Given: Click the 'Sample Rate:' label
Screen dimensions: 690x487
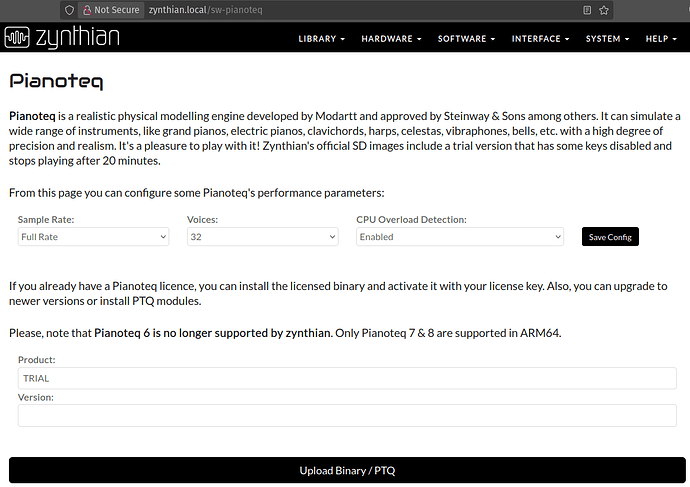Looking at the screenshot, I should [x=46, y=220].
